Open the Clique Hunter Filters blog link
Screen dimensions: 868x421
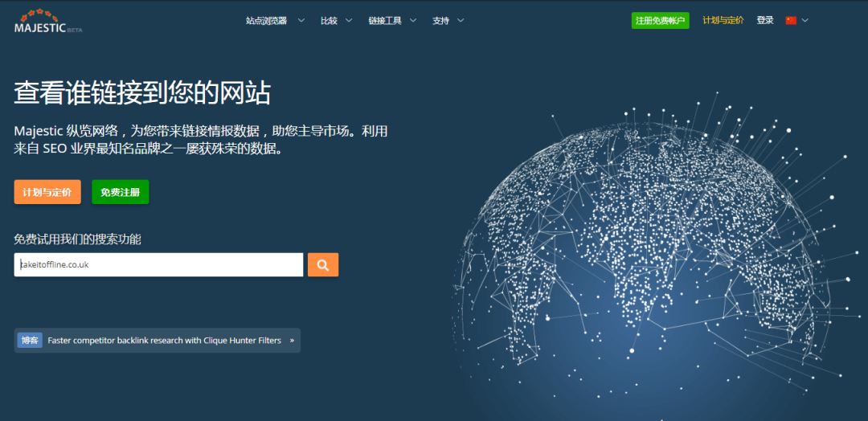tap(164, 341)
